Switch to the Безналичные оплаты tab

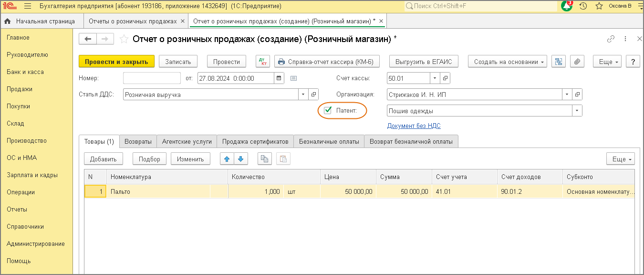(x=329, y=141)
